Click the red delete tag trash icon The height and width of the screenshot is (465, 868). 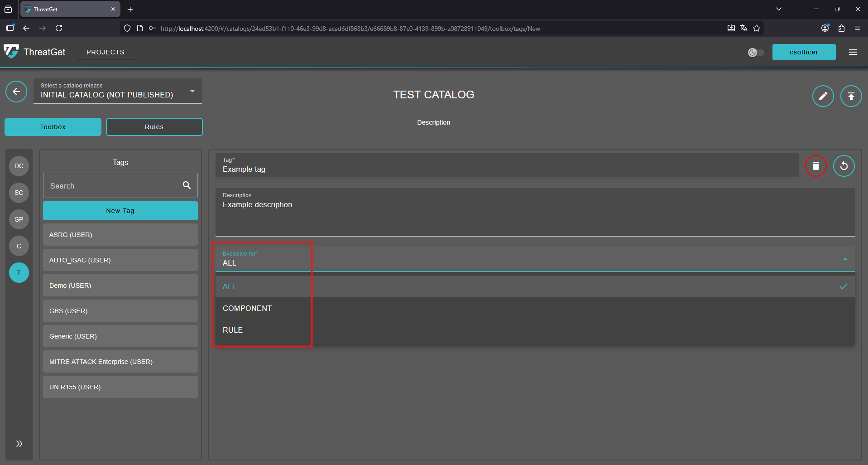point(815,166)
